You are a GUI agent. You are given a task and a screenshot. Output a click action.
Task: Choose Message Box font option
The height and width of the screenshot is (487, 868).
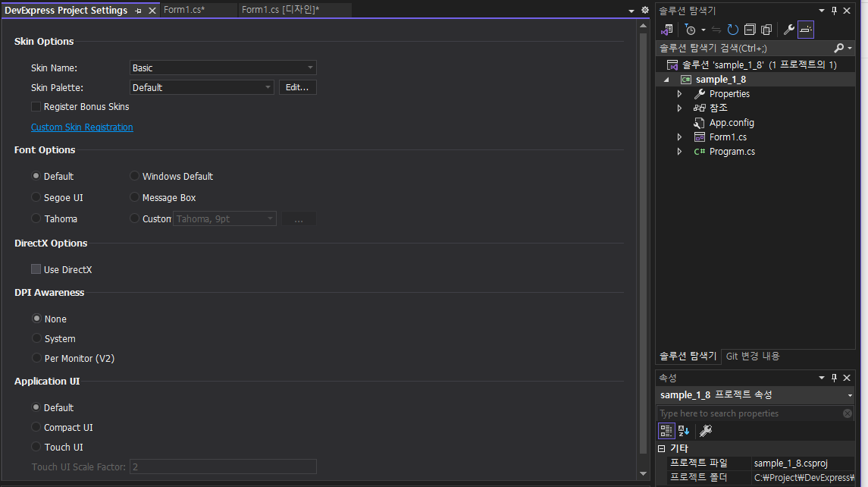click(x=134, y=197)
